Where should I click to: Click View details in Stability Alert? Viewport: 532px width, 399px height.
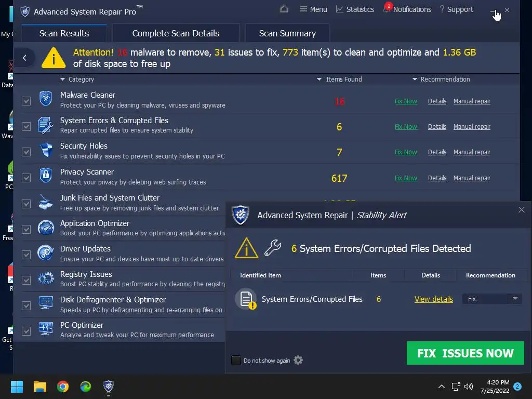[434, 299]
